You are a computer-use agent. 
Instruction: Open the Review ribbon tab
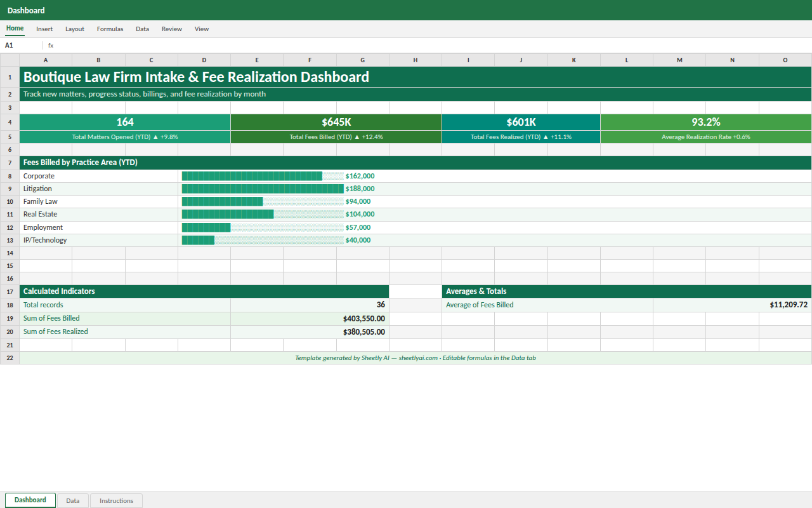pyautogui.click(x=171, y=29)
